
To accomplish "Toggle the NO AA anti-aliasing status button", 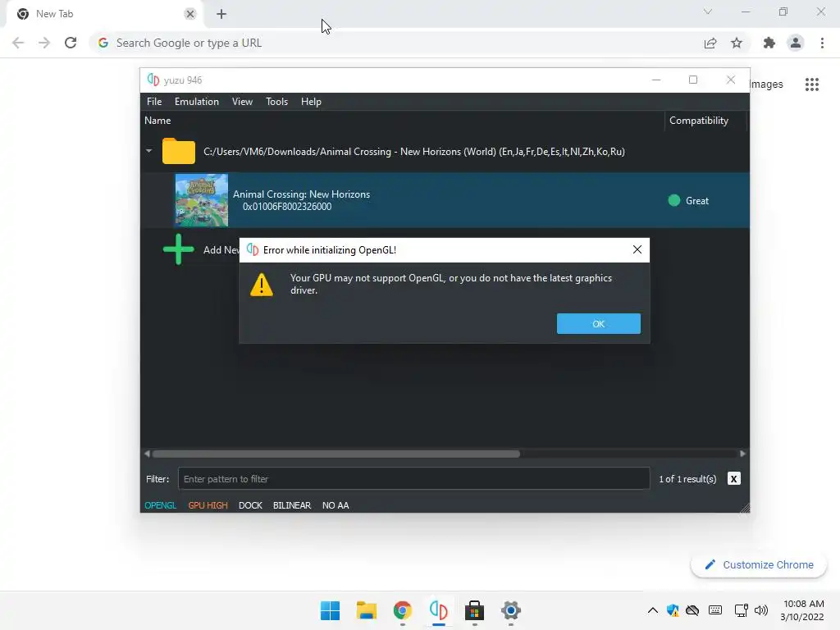I will pos(336,505).
